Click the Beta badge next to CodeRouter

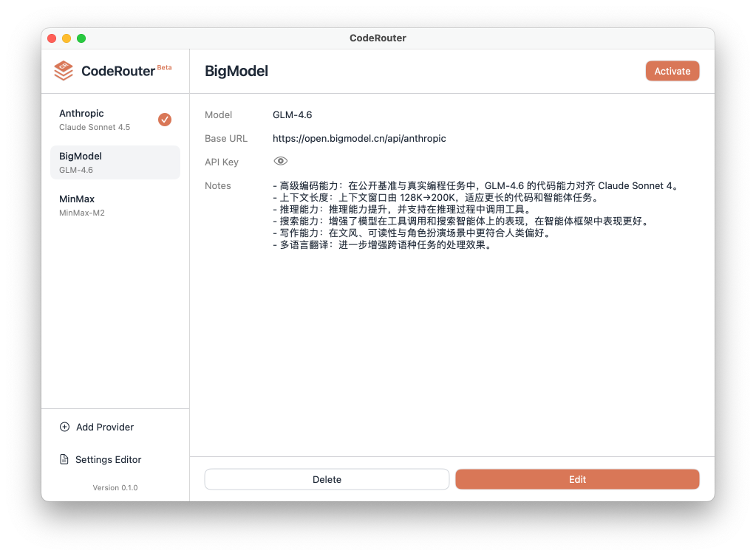pos(164,67)
